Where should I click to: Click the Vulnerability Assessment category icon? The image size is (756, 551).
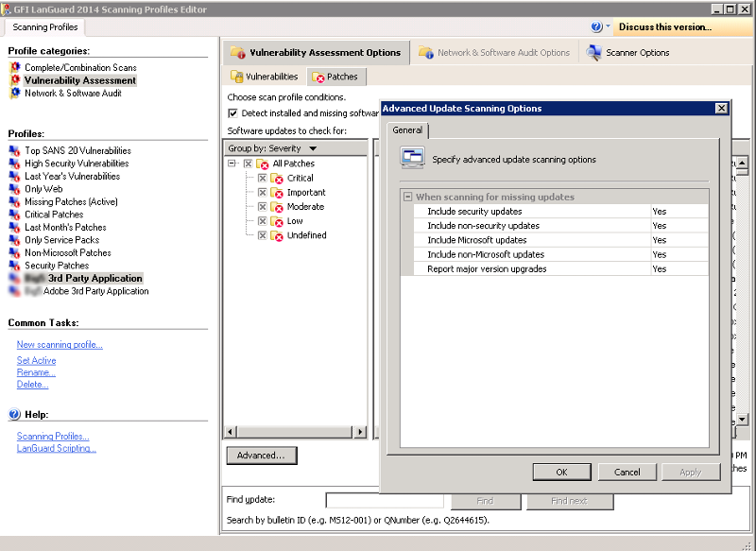15,80
